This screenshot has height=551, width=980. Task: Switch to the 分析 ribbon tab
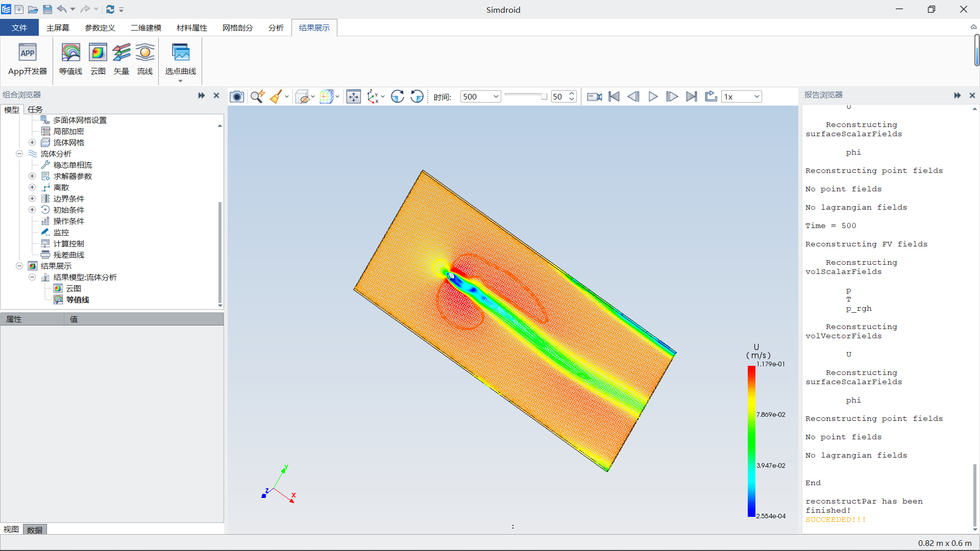pyautogui.click(x=276, y=28)
